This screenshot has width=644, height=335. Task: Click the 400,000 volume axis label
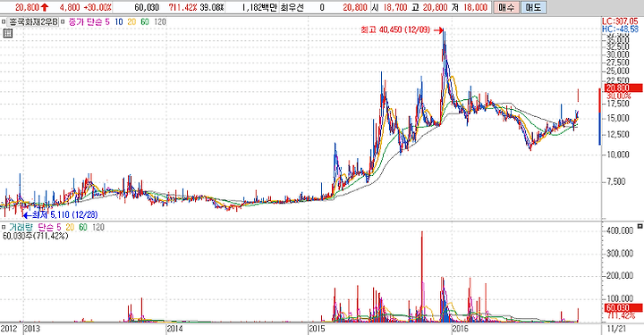coord(620,230)
